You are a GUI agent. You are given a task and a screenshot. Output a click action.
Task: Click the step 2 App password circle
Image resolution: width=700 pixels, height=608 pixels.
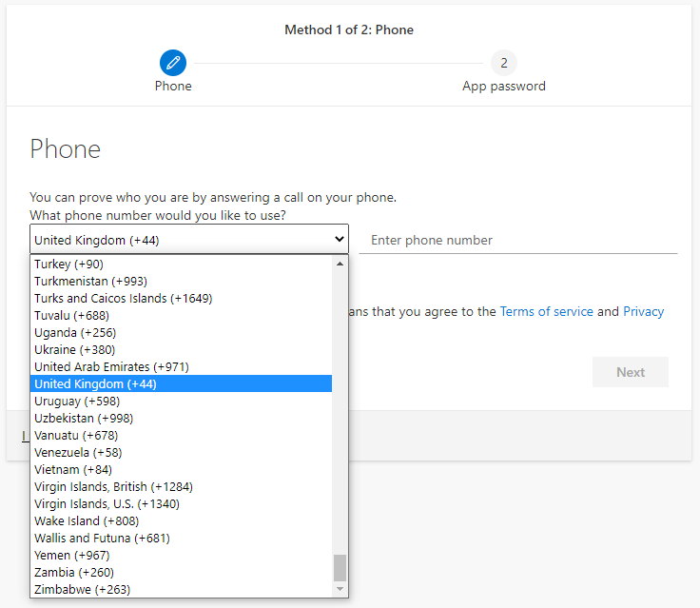click(503, 63)
